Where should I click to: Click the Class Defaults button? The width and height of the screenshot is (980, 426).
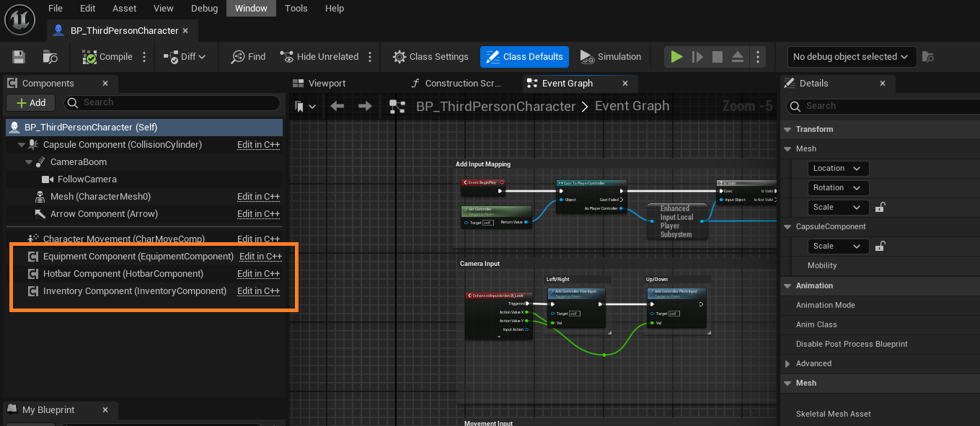coord(524,57)
